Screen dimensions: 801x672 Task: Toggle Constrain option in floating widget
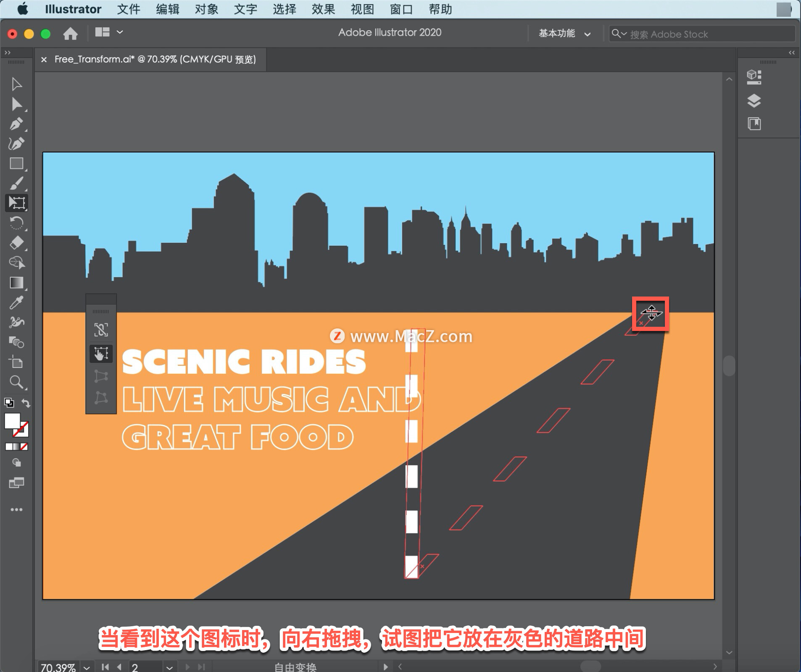click(101, 330)
